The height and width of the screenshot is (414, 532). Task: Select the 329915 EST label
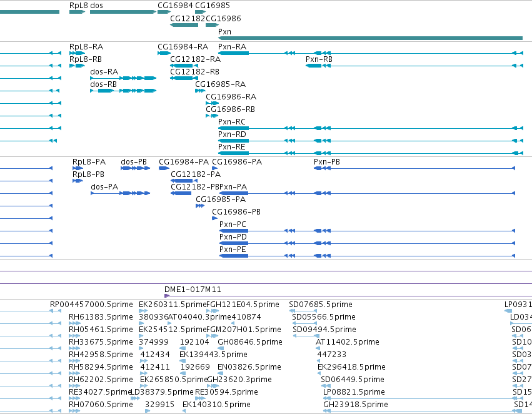160,405
